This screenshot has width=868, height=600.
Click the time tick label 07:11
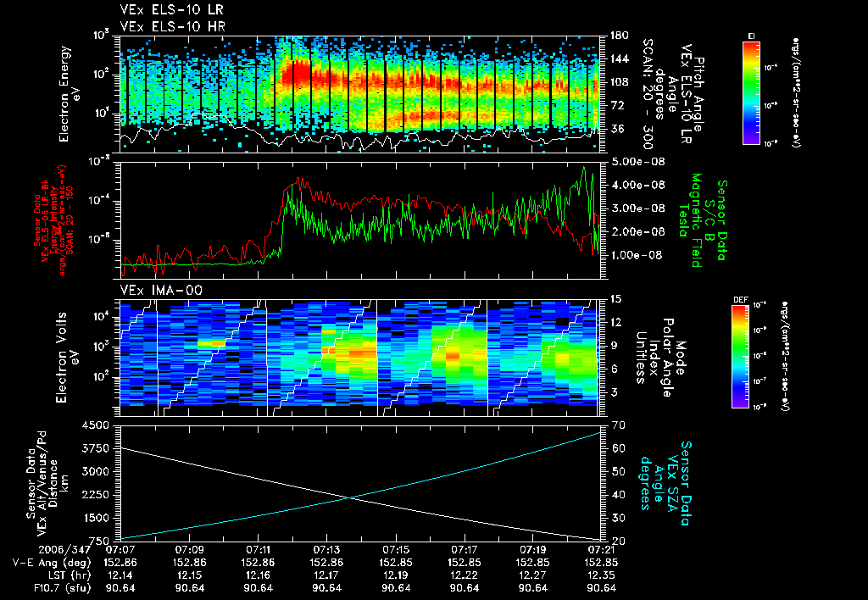[258, 551]
